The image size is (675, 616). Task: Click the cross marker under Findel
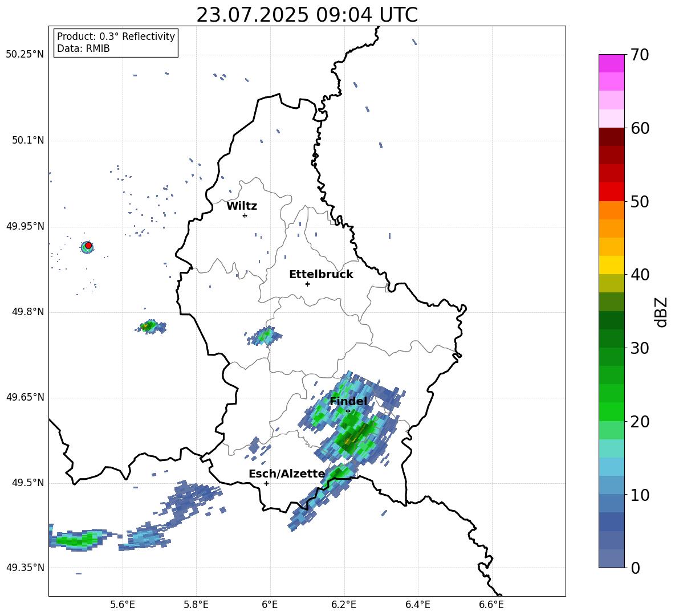[348, 411]
